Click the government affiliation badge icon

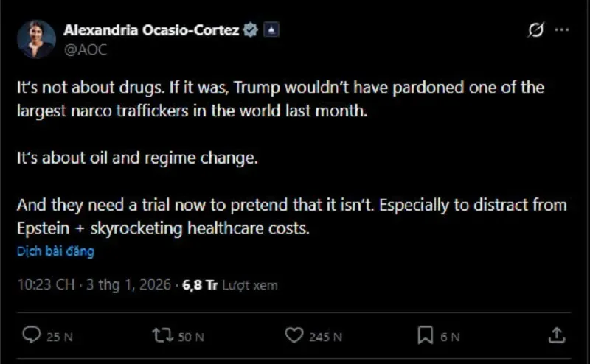[x=272, y=30]
